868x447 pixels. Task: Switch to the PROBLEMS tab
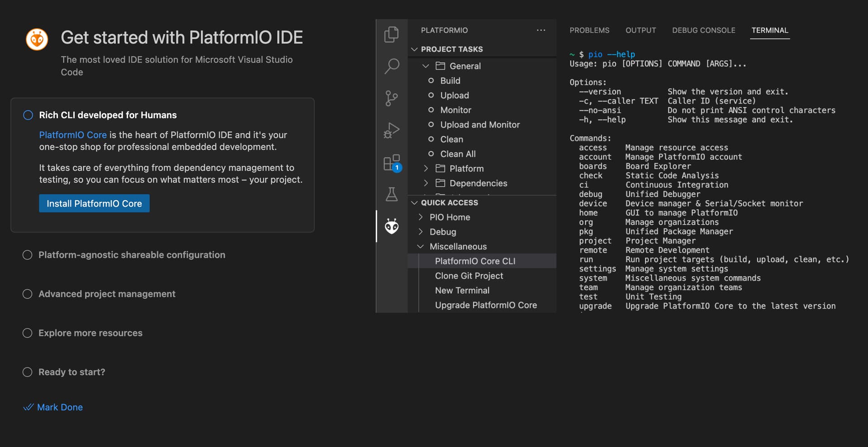tap(589, 30)
